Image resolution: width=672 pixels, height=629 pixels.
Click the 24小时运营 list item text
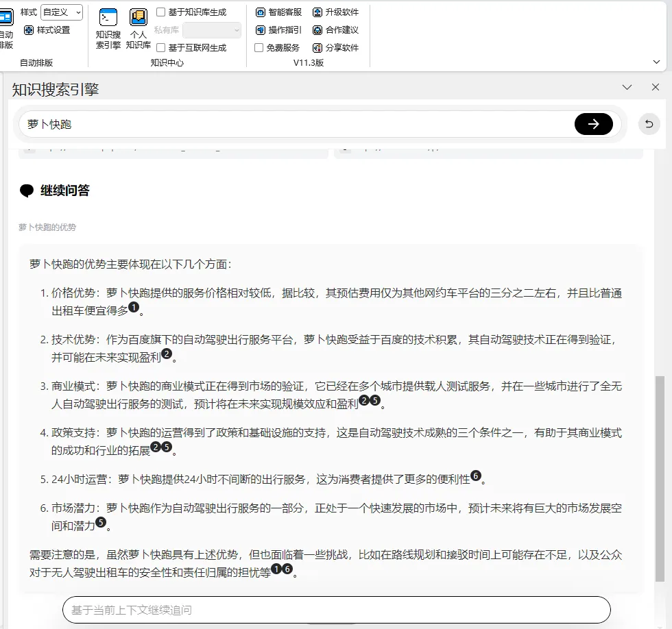click(263, 479)
